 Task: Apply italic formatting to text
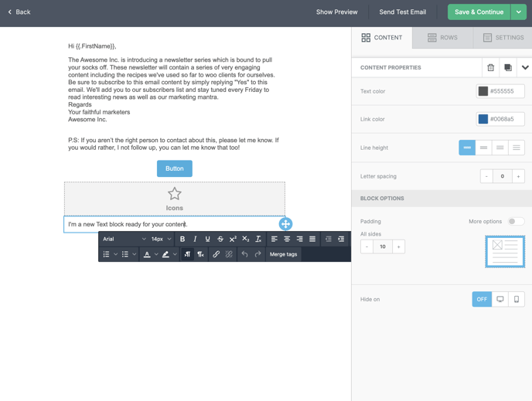point(195,239)
